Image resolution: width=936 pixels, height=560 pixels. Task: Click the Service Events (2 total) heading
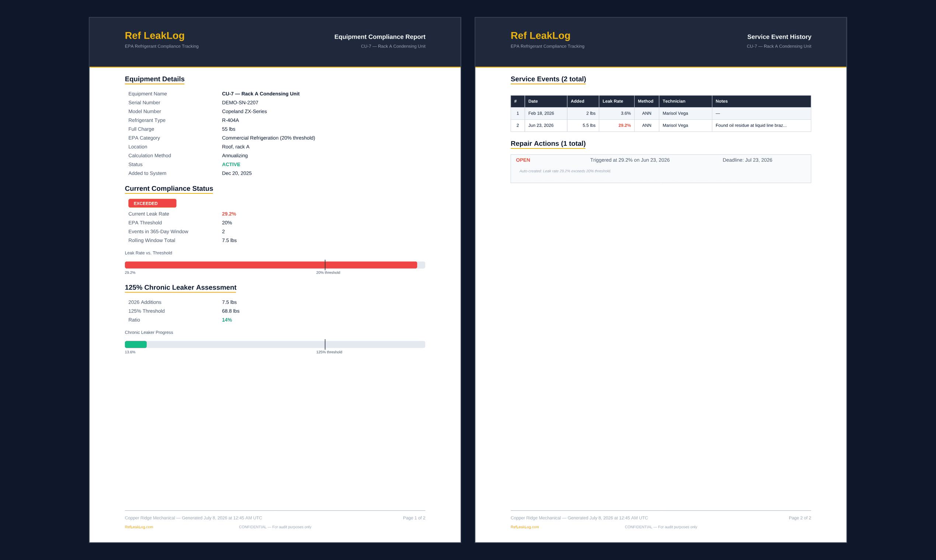pos(548,79)
